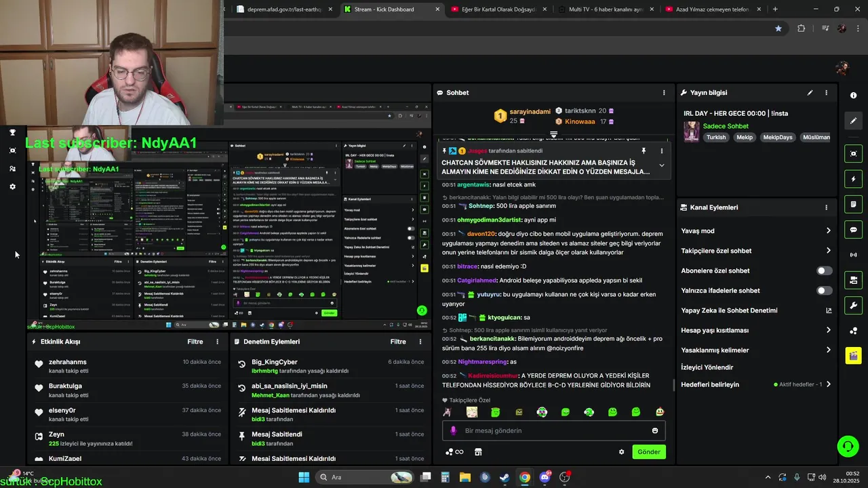
Task: Open a new Chrome tab
Action: click(x=775, y=9)
